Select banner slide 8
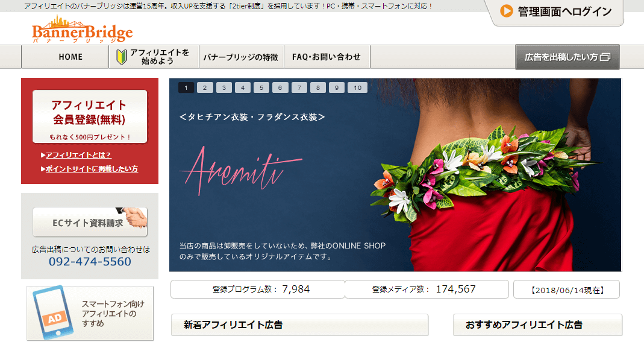This screenshot has width=644, height=342. tap(318, 87)
